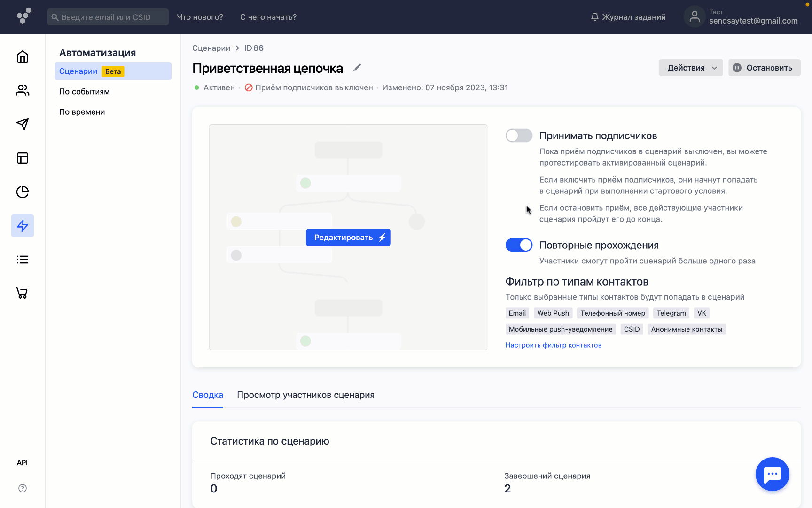Open the 'По событиям' menu item
812x508 pixels.
pos(85,91)
